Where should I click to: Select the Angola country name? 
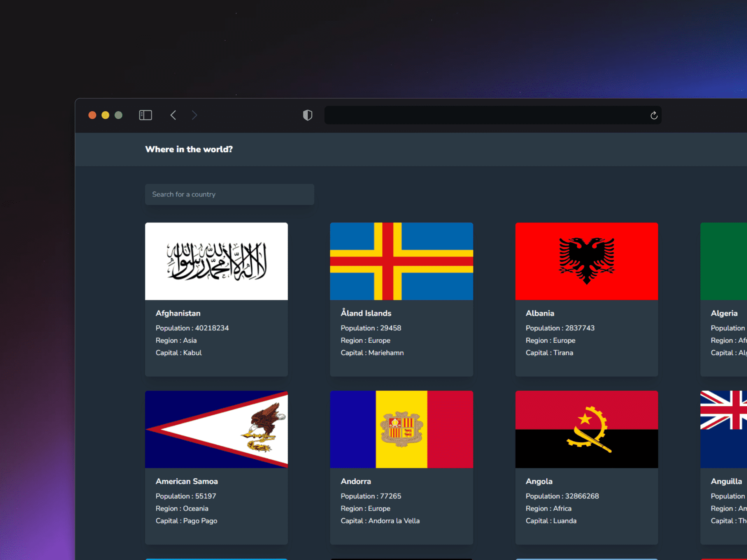[539, 481]
